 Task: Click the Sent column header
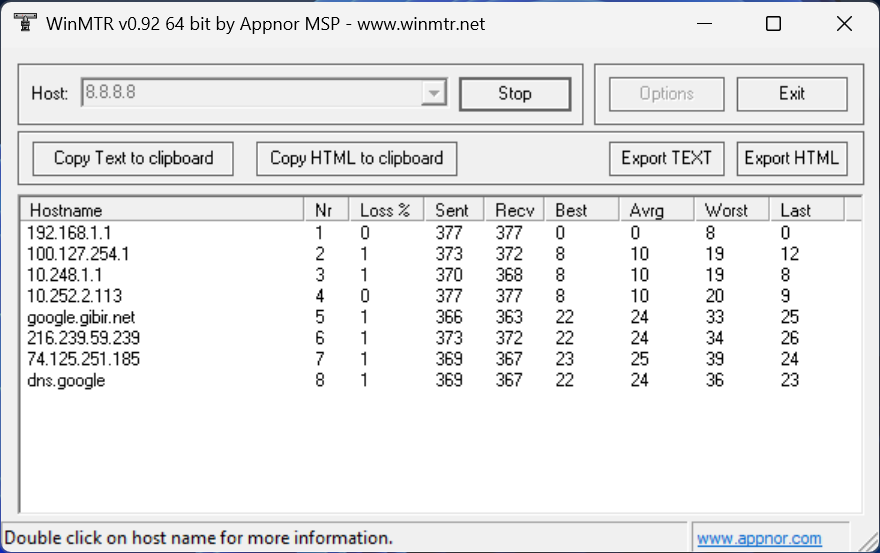(x=455, y=210)
